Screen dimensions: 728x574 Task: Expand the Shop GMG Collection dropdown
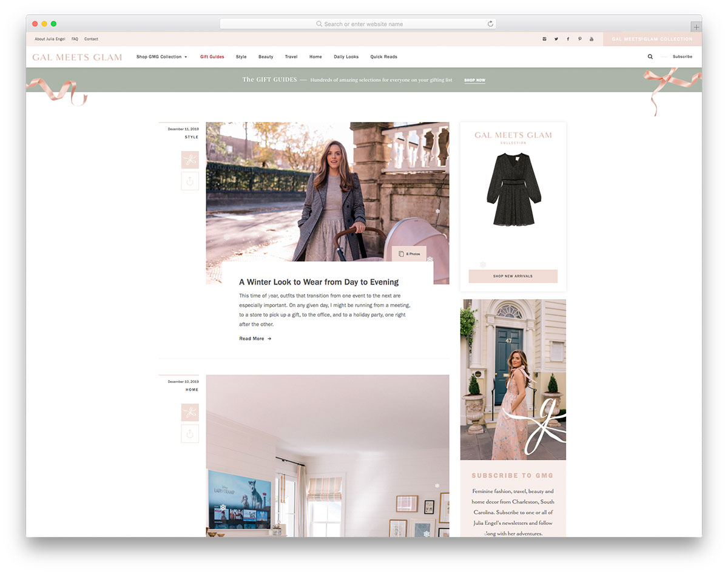click(161, 57)
